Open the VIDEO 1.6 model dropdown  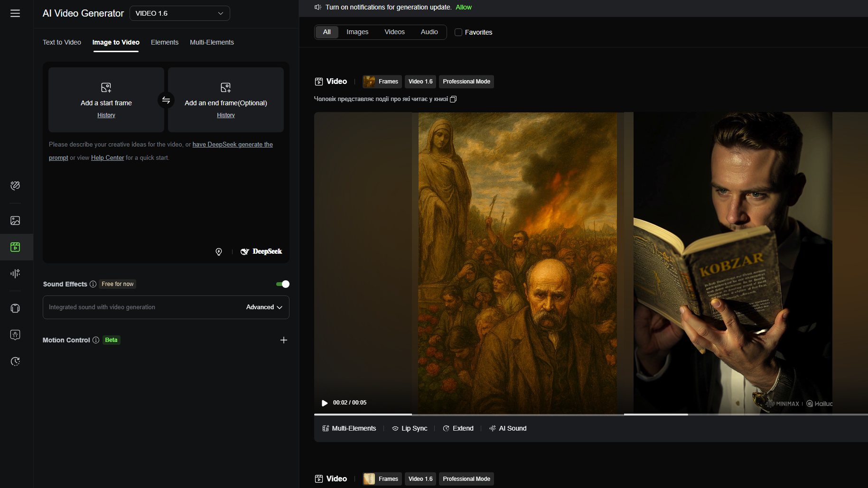pos(179,13)
